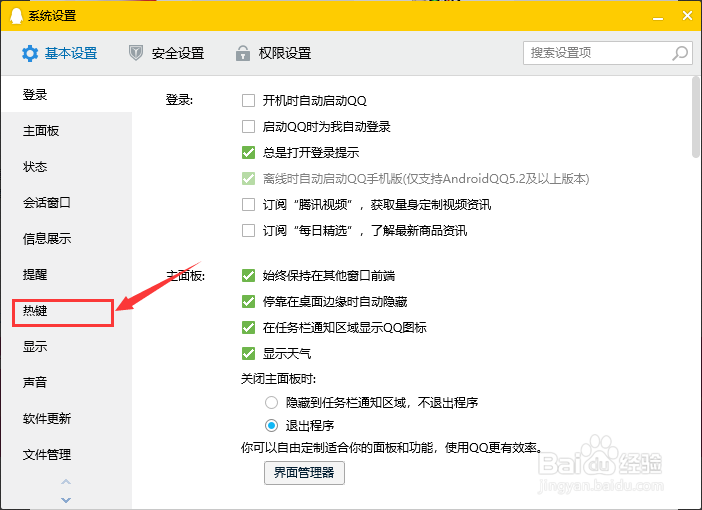702x510 pixels.
Task: Select 登录 in the sidebar
Action: click(66, 94)
